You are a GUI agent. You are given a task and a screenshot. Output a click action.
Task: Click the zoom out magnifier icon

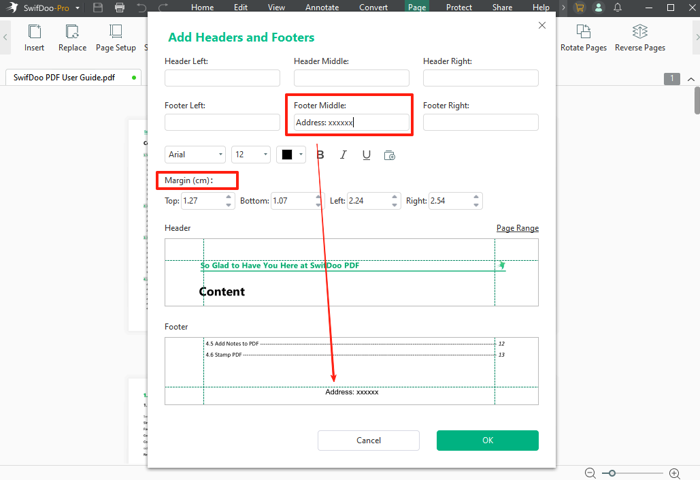click(590, 473)
